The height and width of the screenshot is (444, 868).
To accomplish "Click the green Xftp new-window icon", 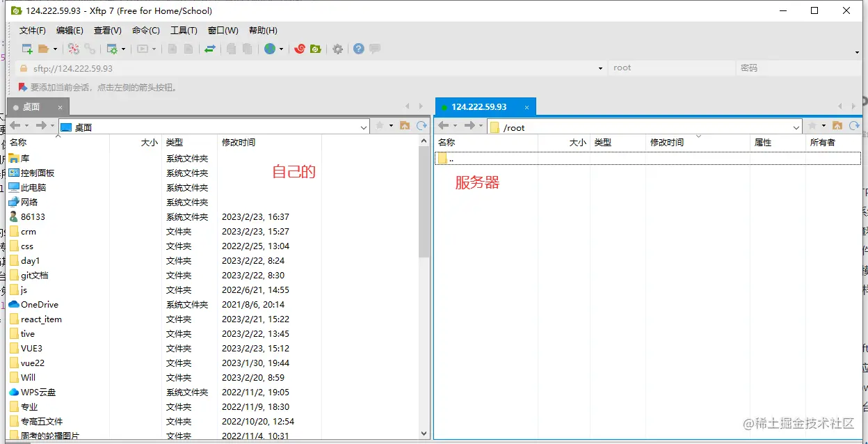I will tap(315, 49).
